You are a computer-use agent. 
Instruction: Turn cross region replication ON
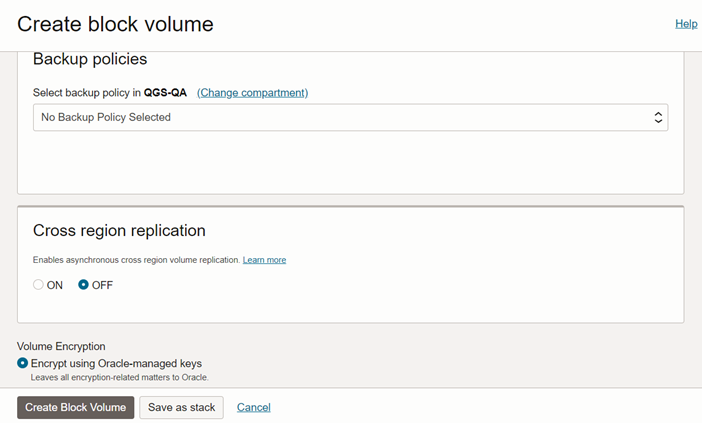[39, 285]
